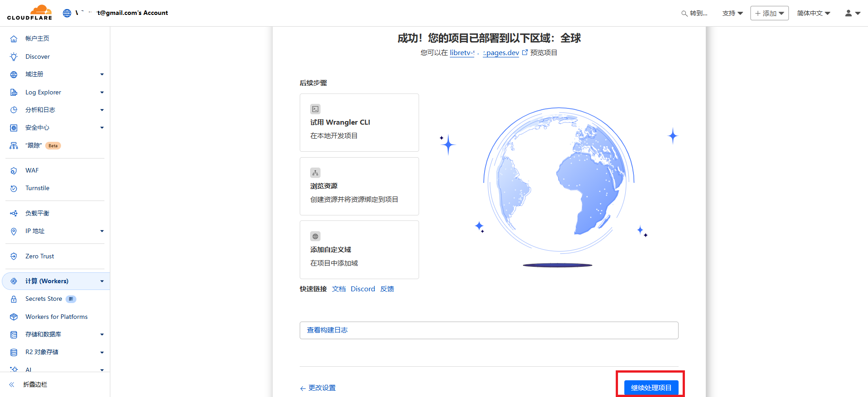Open the Discord quick link
Screen dimensions: 868x397
click(363, 289)
